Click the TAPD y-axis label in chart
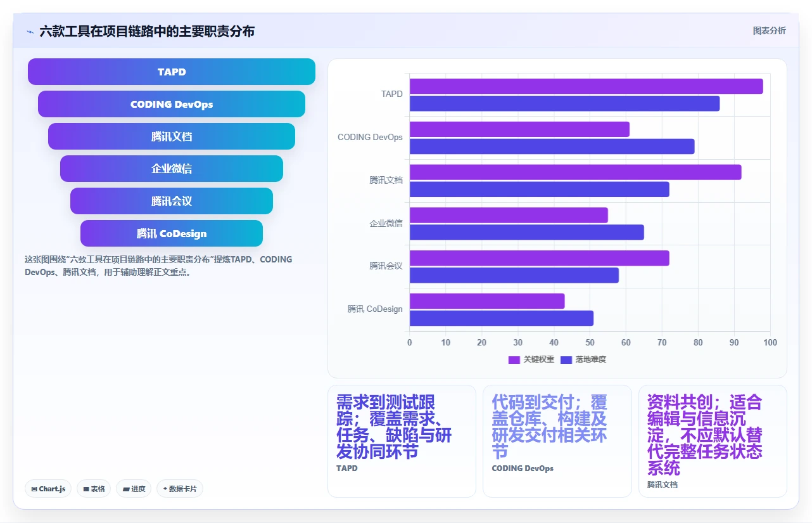This screenshot has width=812, height=523. pos(391,94)
